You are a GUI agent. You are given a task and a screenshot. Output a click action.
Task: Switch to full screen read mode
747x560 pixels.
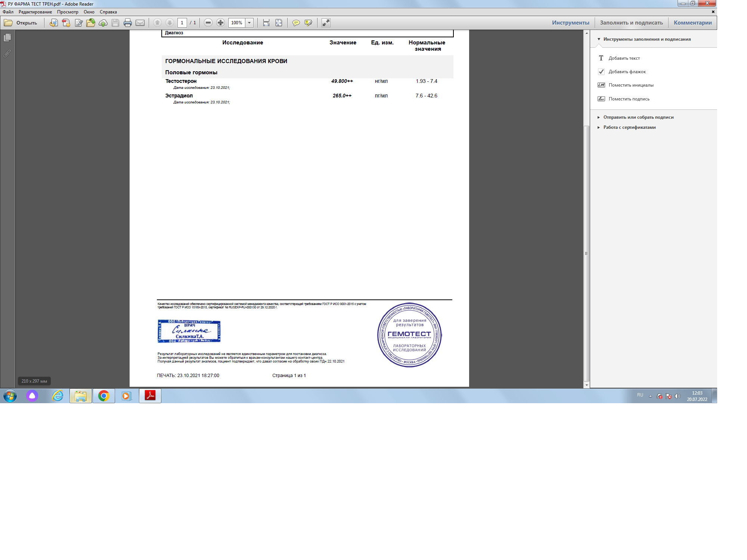[x=326, y=23]
